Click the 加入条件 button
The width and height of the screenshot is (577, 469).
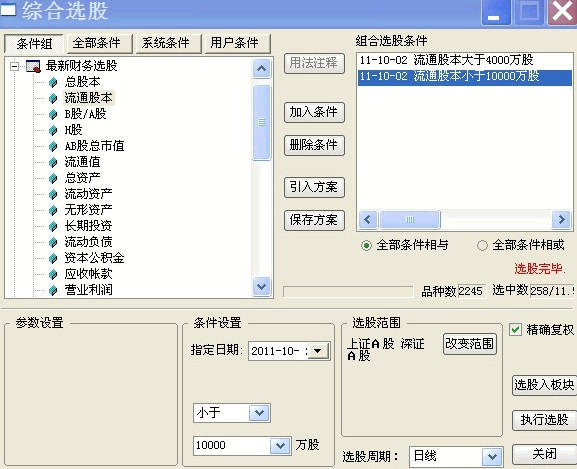[x=314, y=112]
